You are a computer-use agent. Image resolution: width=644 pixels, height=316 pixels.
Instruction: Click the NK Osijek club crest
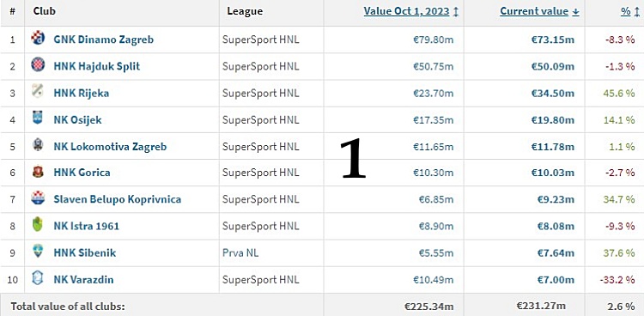tap(38, 118)
